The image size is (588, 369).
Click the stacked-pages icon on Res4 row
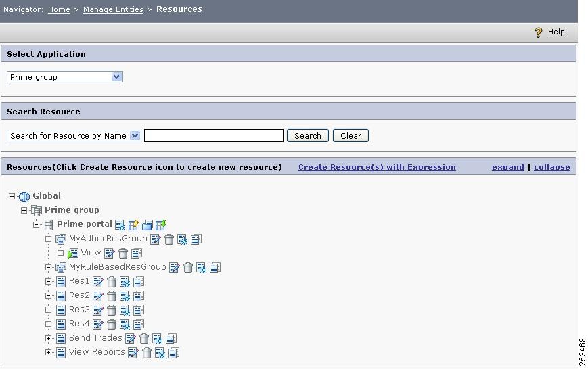(x=139, y=324)
